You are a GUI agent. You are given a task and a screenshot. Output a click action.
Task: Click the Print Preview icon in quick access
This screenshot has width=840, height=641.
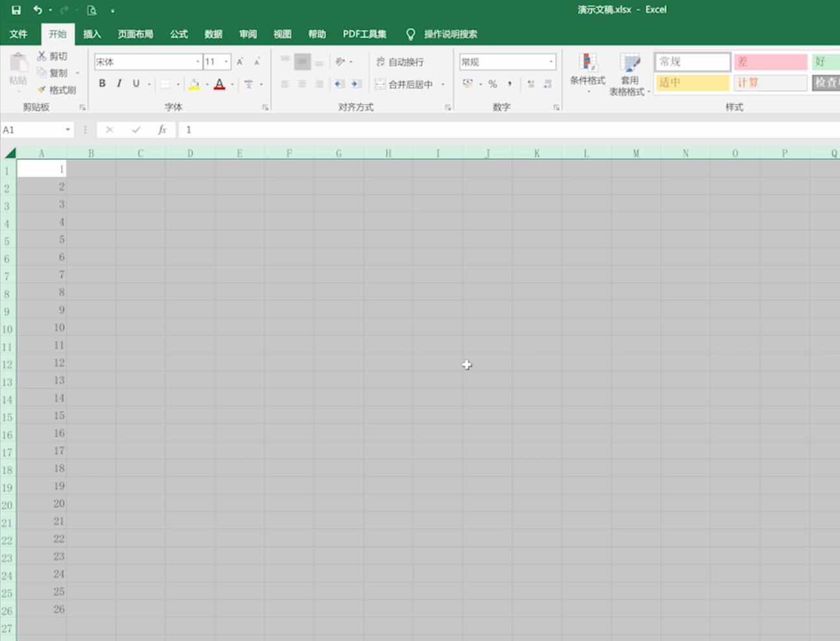pyautogui.click(x=92, y=10)
